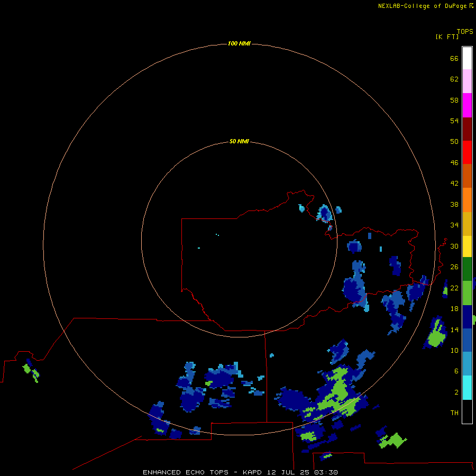Click the 30 legend value
476x476 pixels.
pos(454,246)
